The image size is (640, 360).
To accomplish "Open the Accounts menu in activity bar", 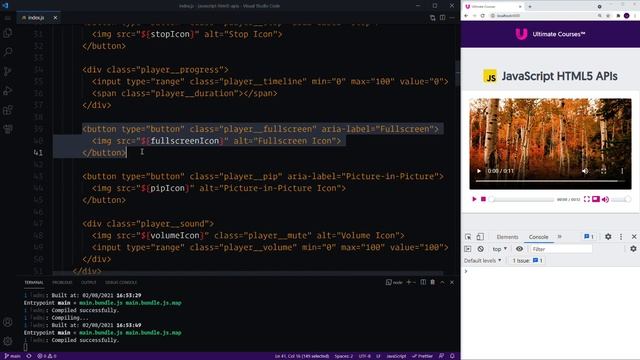I will coord(8,322).
